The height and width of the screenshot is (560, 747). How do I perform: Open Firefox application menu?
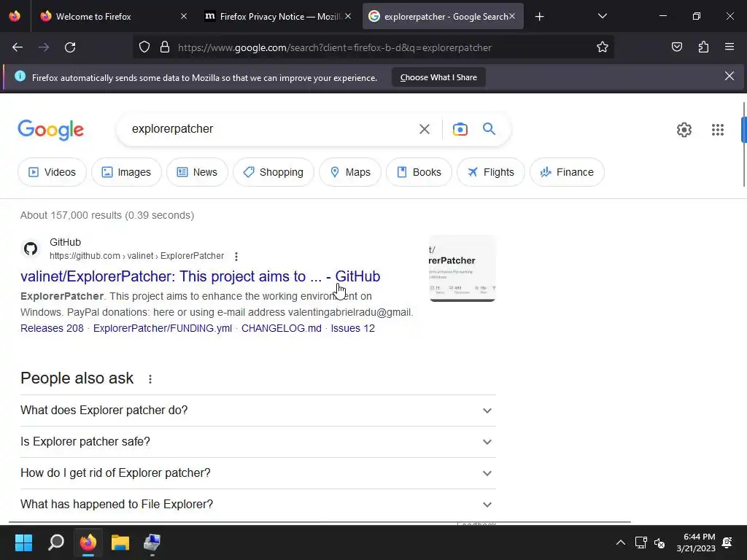(x=729, y=47)
